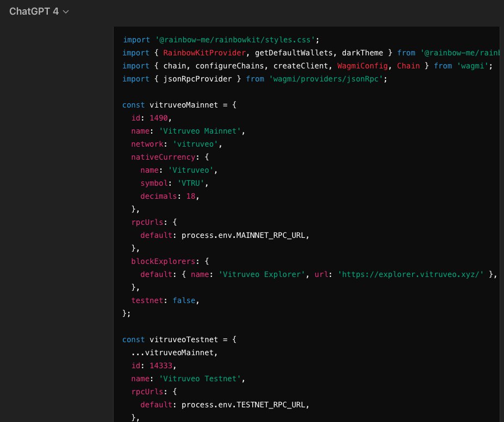Click the symbol value 'VTRU'
Screen dimensions: 504x422
(x=191, y=183)
